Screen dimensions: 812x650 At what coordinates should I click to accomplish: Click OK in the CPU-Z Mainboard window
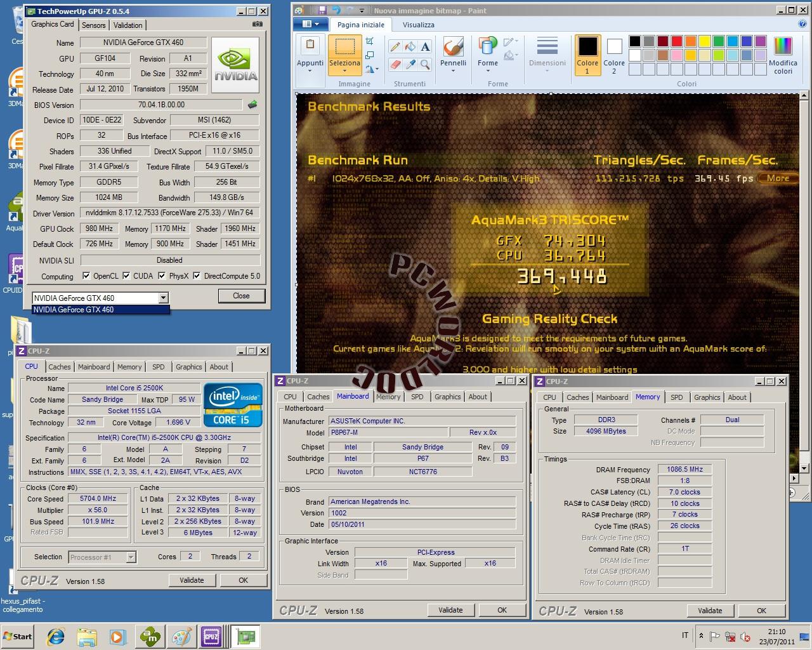pos(502,610)
